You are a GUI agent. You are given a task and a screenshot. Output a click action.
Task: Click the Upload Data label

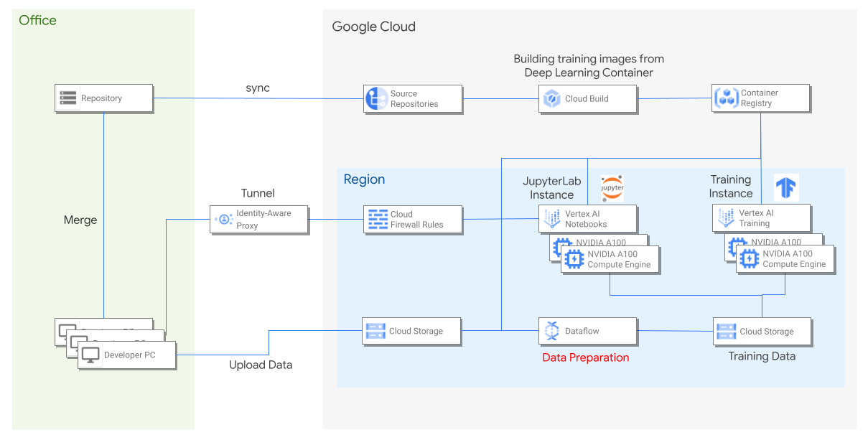click(261, 365)
